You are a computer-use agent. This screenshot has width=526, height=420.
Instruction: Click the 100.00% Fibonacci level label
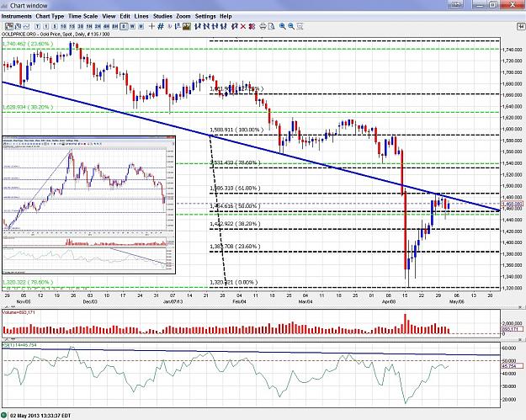pyautogui.click(x=236, y=130)
